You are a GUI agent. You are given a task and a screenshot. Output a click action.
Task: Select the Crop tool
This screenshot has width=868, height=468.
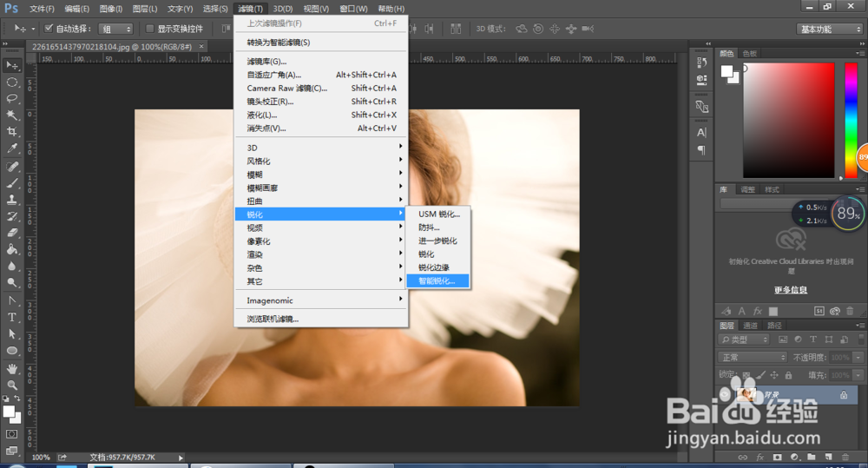11,132
